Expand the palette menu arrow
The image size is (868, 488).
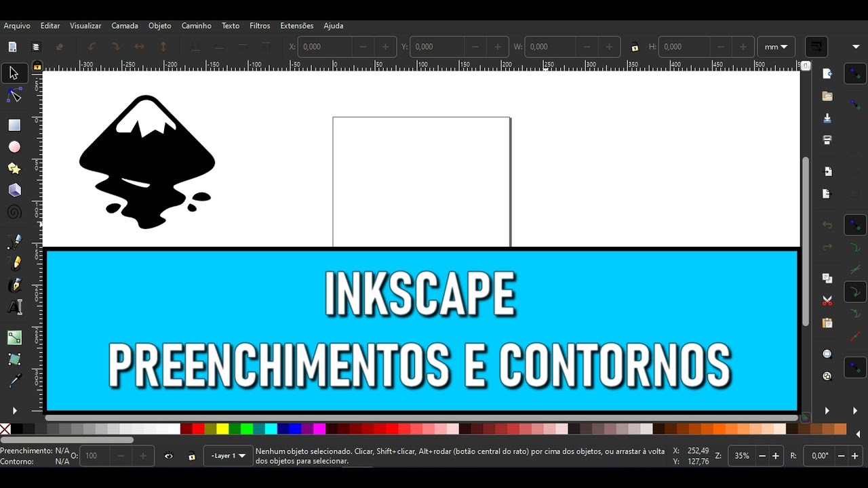(x=859, y=434)
